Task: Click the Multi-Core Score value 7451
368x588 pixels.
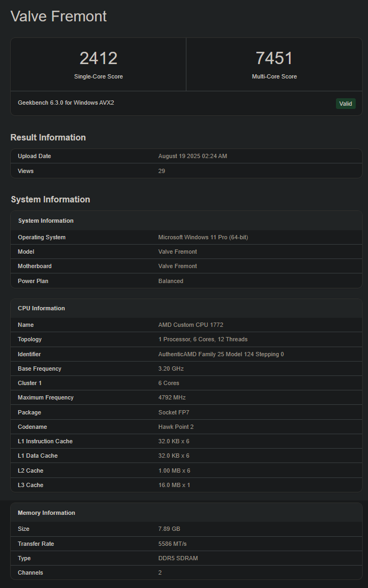Action: pyautogui.click(x=274, y=58)
